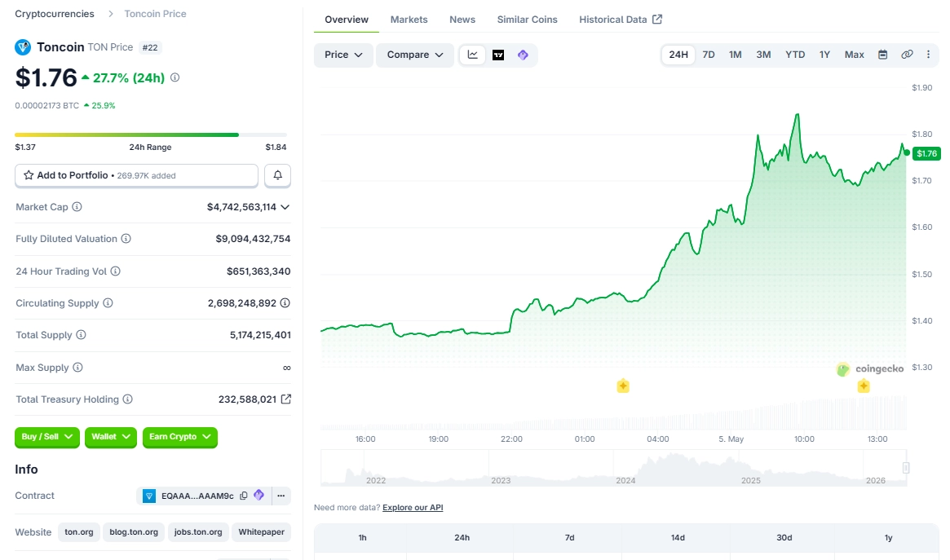
Task: Click the 14d column header
Action: (x=678, y=538)
